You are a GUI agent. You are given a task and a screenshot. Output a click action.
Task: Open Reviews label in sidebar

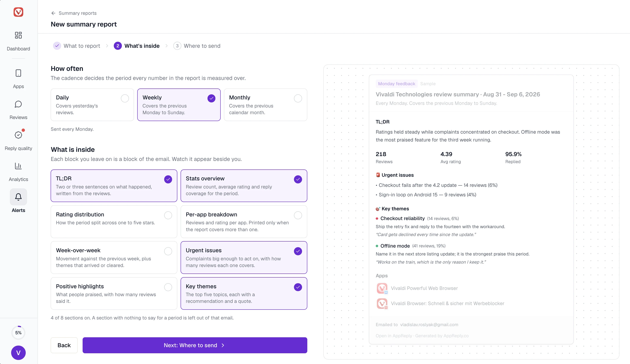pyautogui.click(x=18, y=117)
